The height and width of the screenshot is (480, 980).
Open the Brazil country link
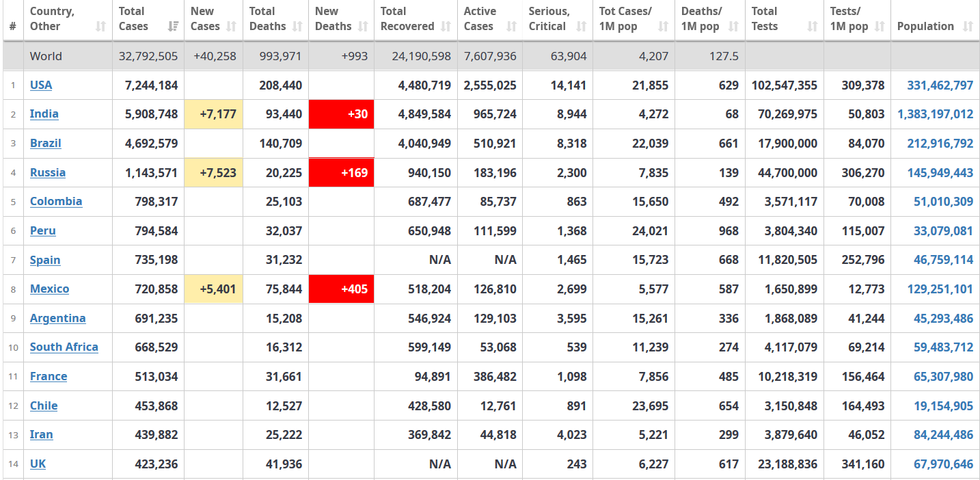pos(46,143)
